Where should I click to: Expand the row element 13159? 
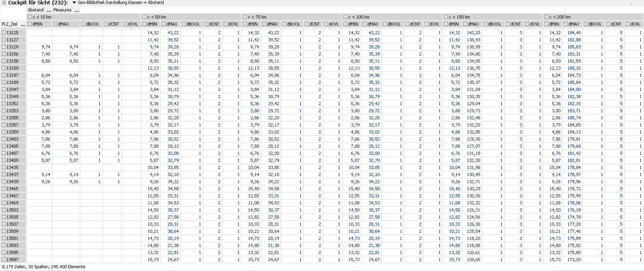[4, 68]
